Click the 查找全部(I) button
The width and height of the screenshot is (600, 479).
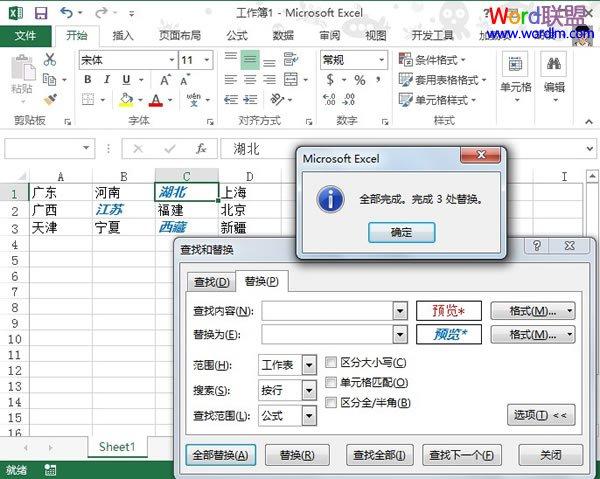click(380, 455)
